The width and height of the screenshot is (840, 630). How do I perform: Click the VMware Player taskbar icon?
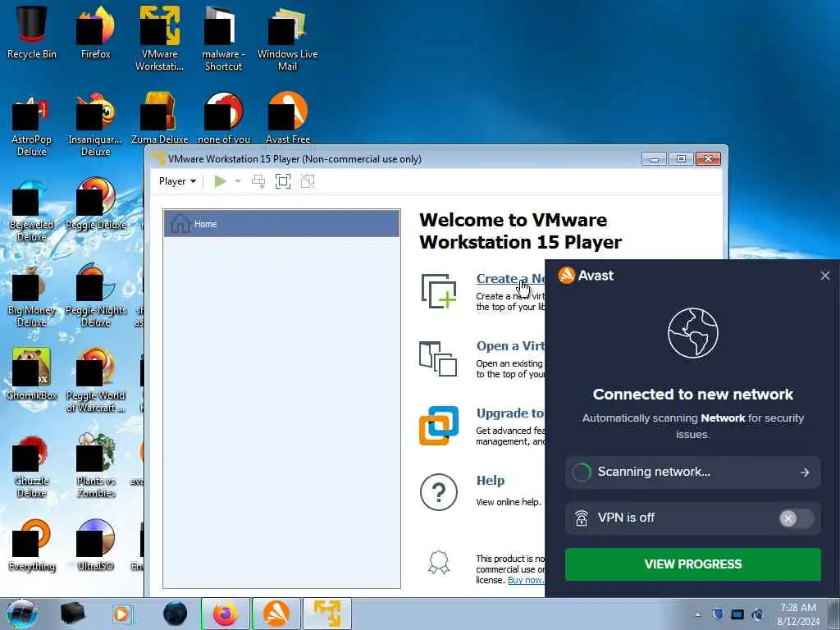[x=327, y=614]
